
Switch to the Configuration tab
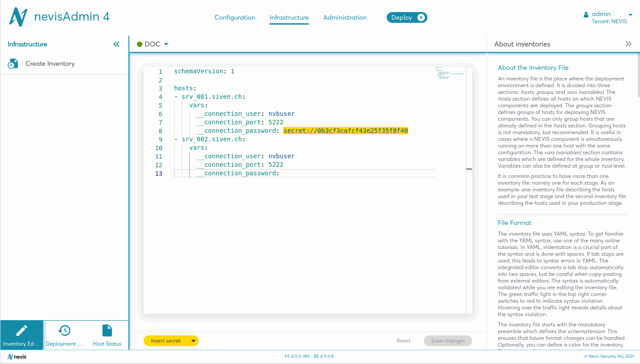pos(235,17)
